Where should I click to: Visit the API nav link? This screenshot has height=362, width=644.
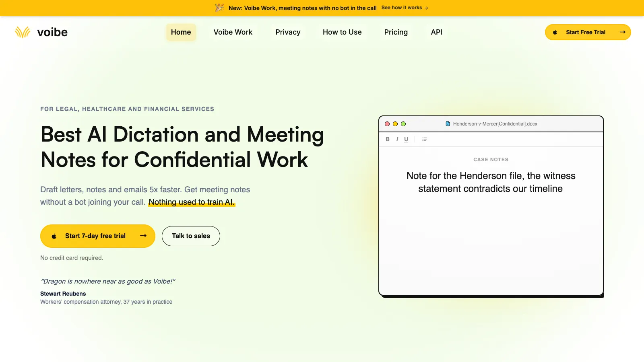(x=437, y=32)
